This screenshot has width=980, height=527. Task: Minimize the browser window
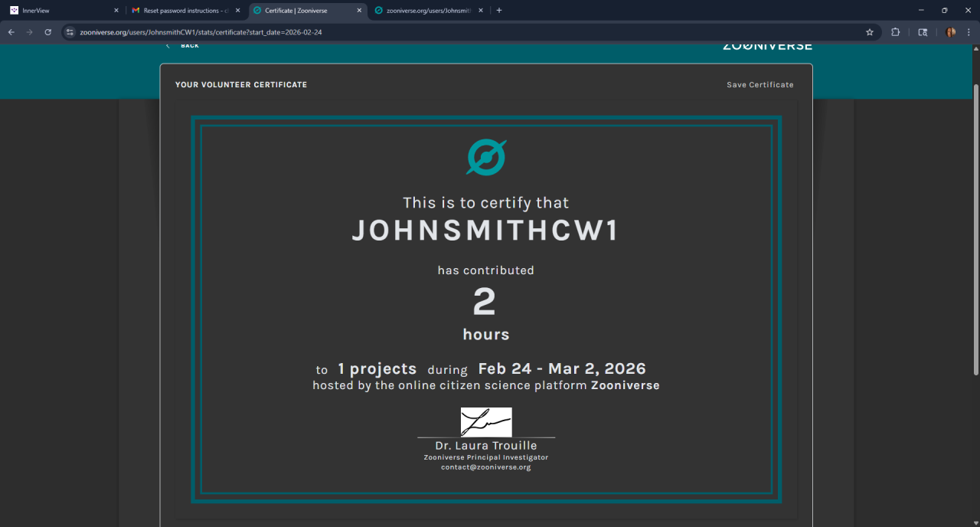tap(920, 11)
